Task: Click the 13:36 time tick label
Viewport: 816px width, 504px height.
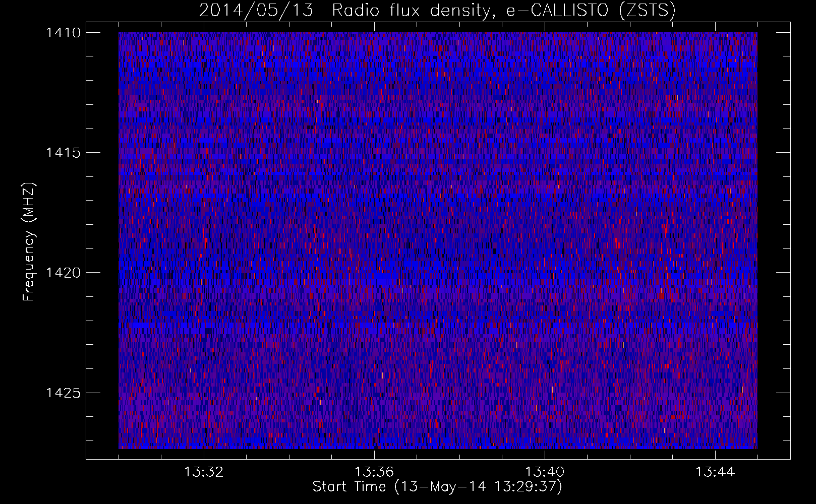Action: click(x=374, y=472)
